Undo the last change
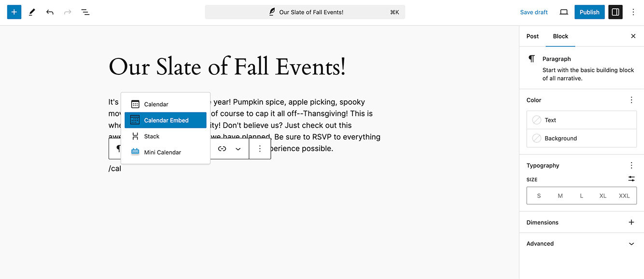The image size is (644, 279). [x=50, y=12]
